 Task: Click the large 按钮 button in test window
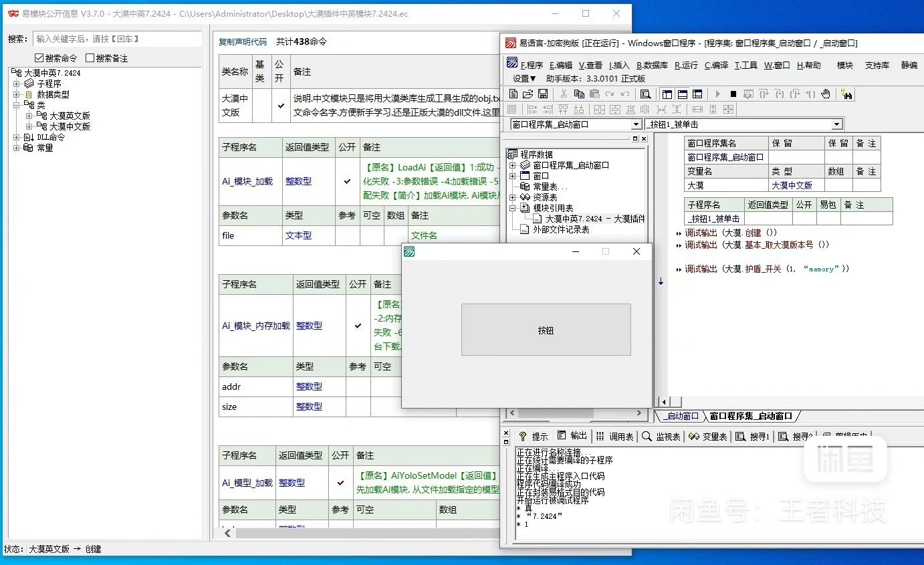tap(546, 330)
